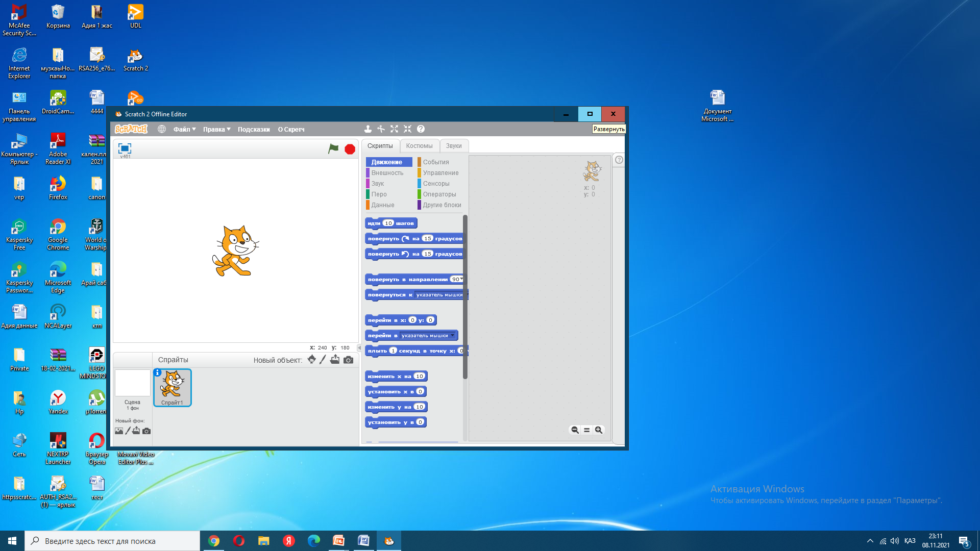Expand the direction 90 dropdown arrow
Viewport: 980px width, 551px height.
pyautogui.click(x=461, y=279)
